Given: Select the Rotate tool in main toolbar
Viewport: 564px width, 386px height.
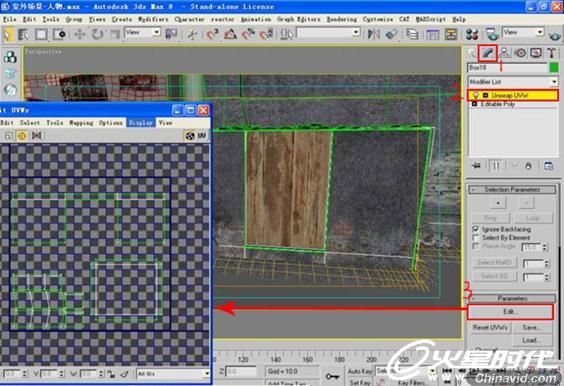Looking at the screenshot, I should point(97,35).
